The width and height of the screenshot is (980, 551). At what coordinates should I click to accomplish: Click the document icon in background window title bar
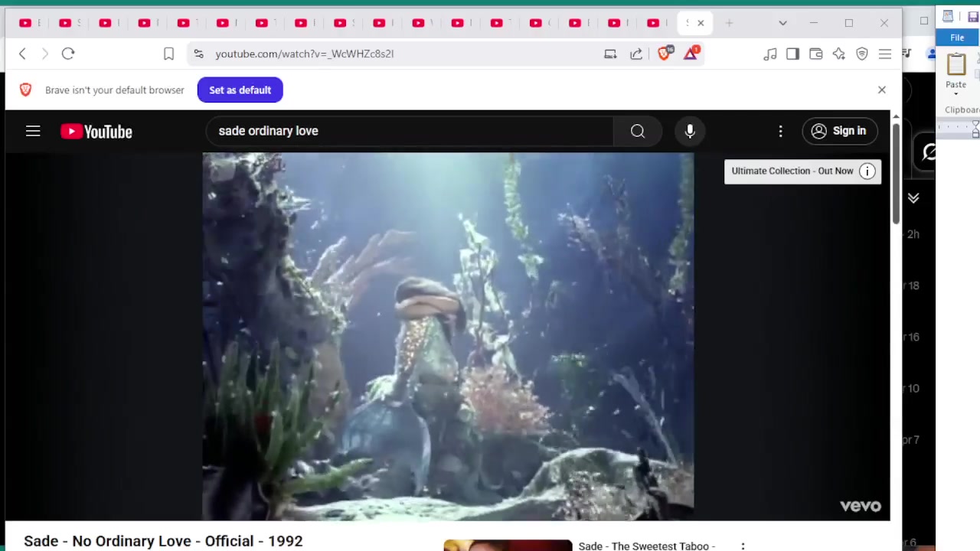[x=948, y=16]
